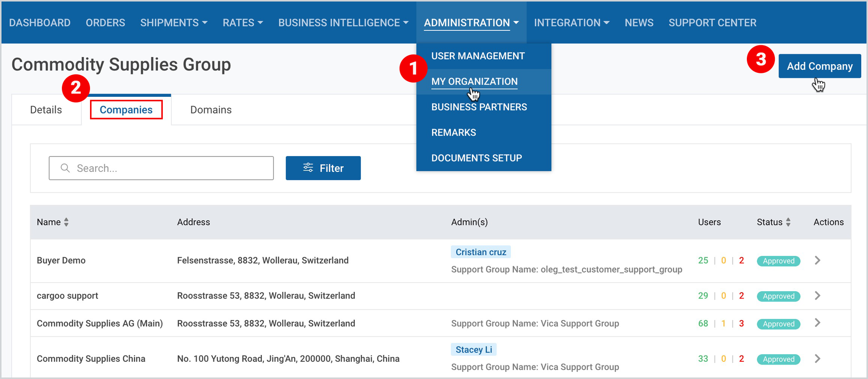868x379 pixels.
Task: Click red user count 3
Action: point(741,323)
